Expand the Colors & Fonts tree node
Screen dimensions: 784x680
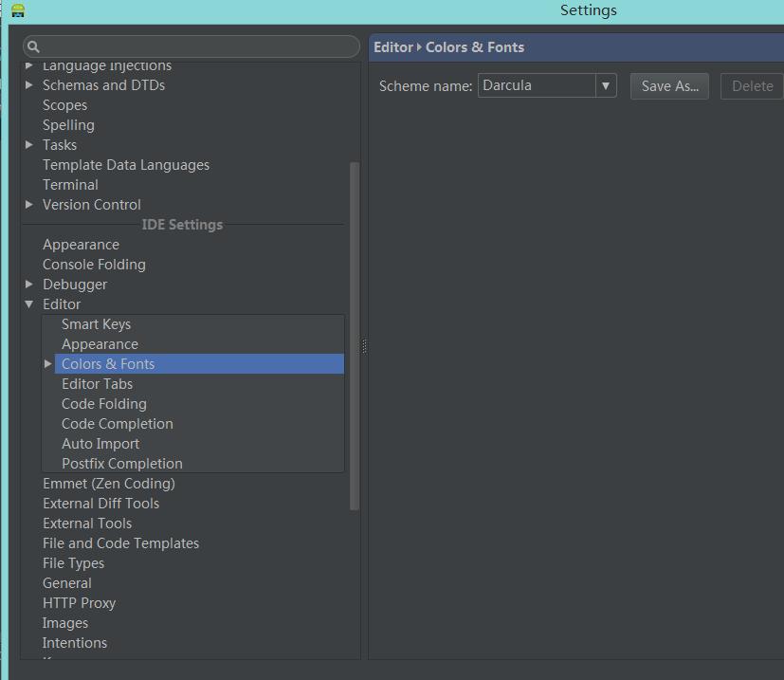48,364
